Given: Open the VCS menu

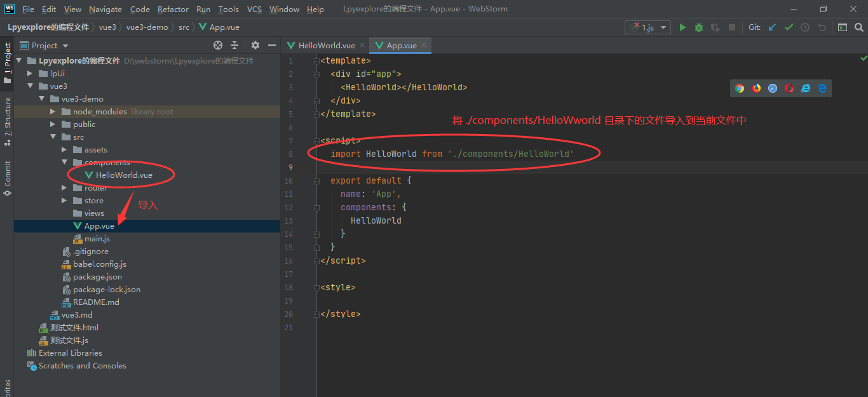Looking at the screenshot, I should (x=254, y=9).
